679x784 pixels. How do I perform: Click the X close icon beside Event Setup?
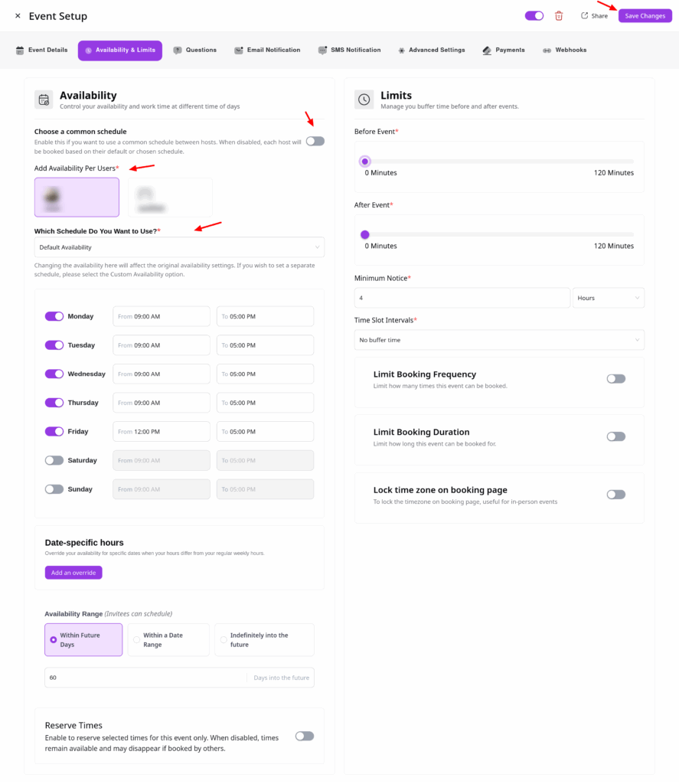(x=18, y=16)
